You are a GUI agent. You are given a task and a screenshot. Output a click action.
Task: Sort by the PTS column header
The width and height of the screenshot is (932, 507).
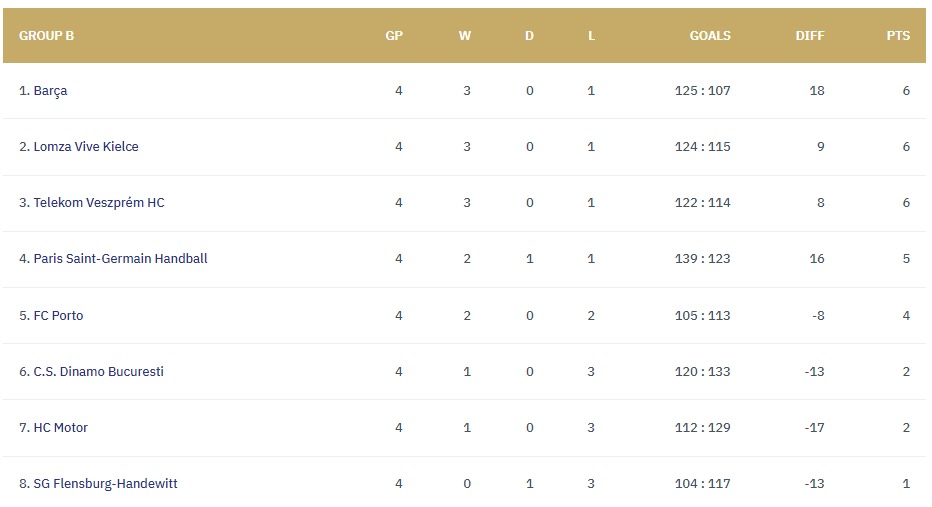(898, 36)
